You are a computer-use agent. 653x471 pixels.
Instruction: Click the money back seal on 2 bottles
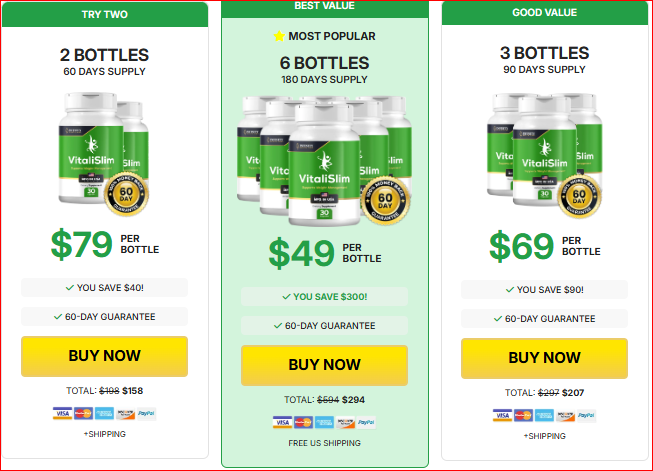point(126,194)
